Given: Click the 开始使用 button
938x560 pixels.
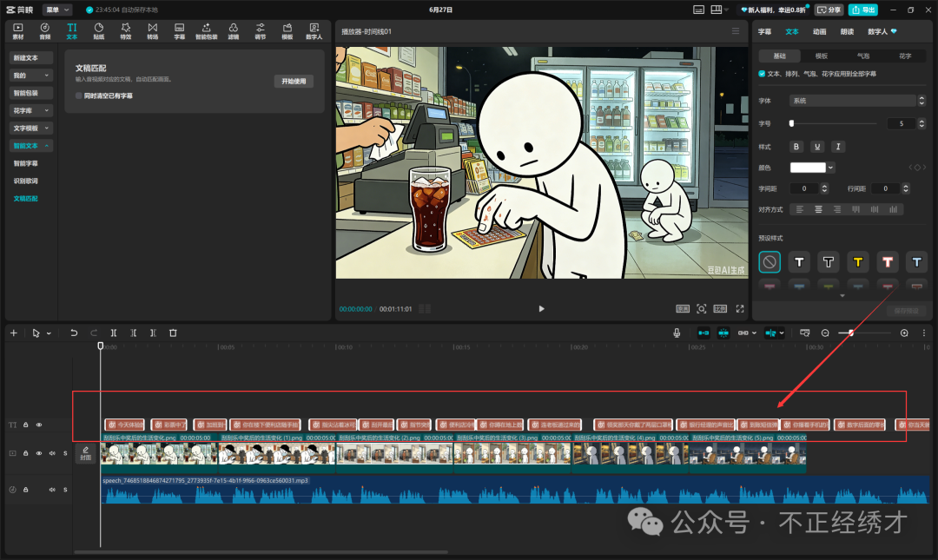Looking at the screenshot, I should pos(294,82).
